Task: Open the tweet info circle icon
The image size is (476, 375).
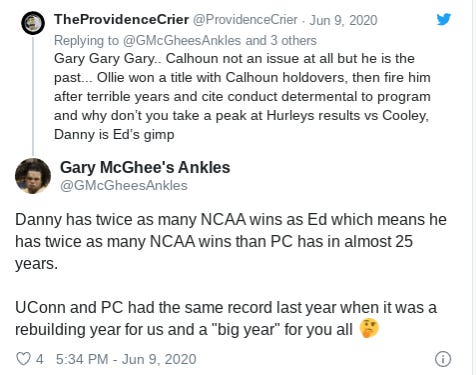Action: [x=443, y=359]
